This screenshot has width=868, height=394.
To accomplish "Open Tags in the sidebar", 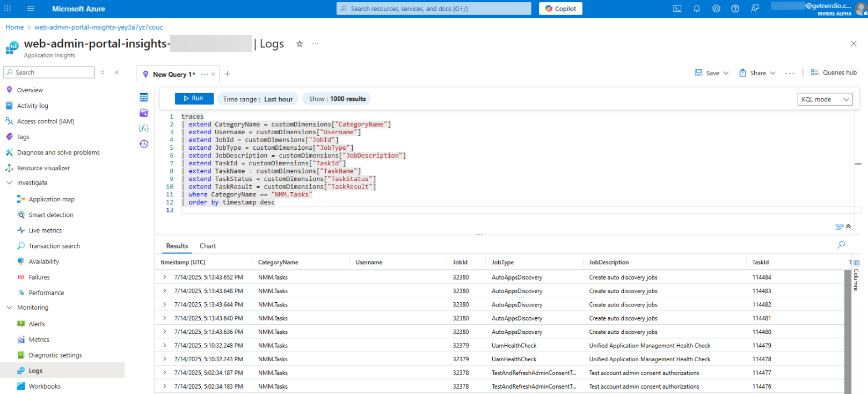I will pyautogui.click(x=23, y=137).
